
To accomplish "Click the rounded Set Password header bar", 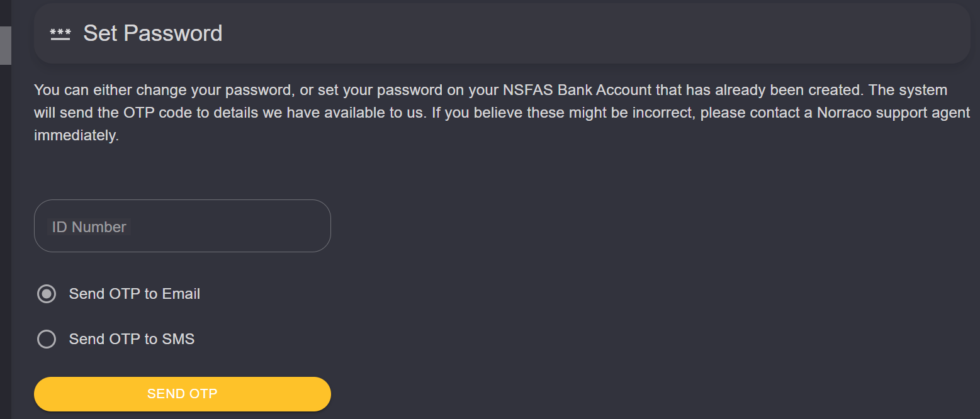I will 502,33.
